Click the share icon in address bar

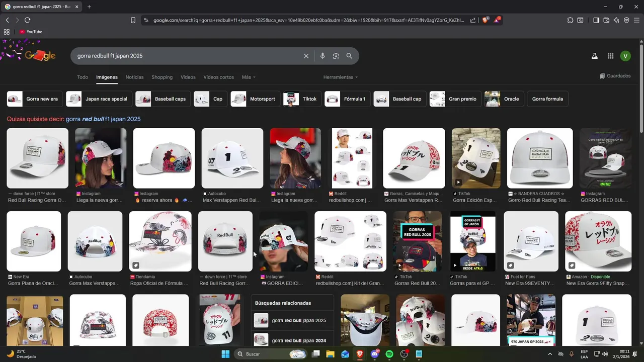coord(473,20)
